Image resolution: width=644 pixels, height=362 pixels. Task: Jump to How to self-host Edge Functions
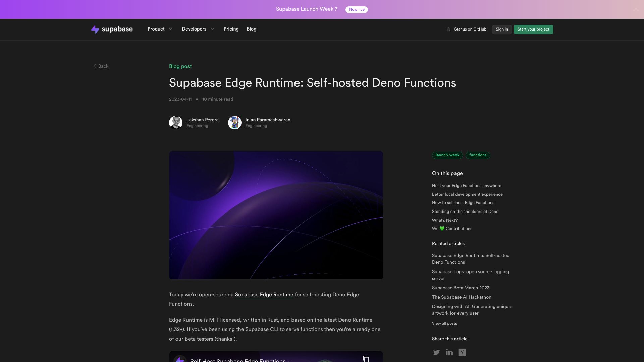(463, 203)
